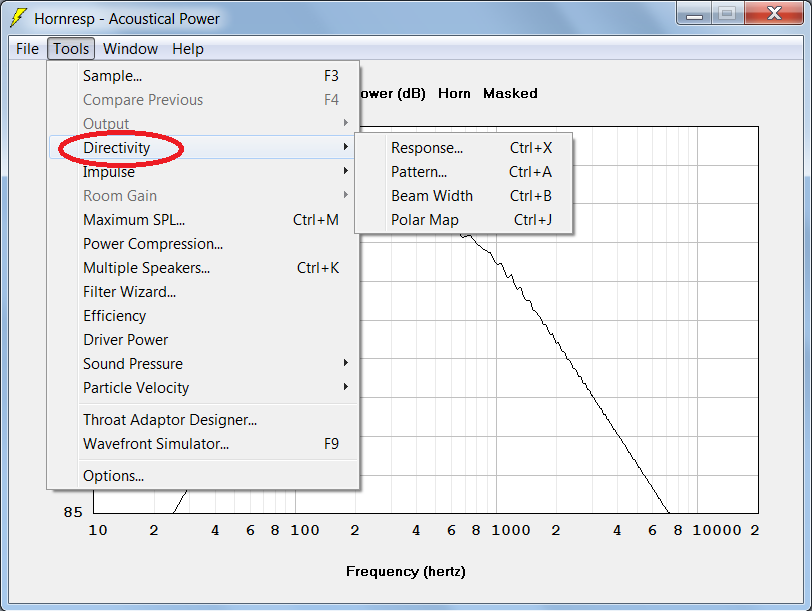The height and width of the screenshot is (611, 812).
Task: Expand the Directivity submenu arrow
Action: point(345,147)
